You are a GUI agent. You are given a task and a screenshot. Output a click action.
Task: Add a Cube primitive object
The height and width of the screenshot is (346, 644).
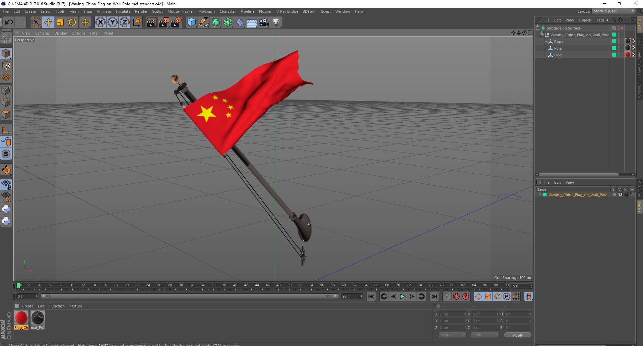click(191, 22)
